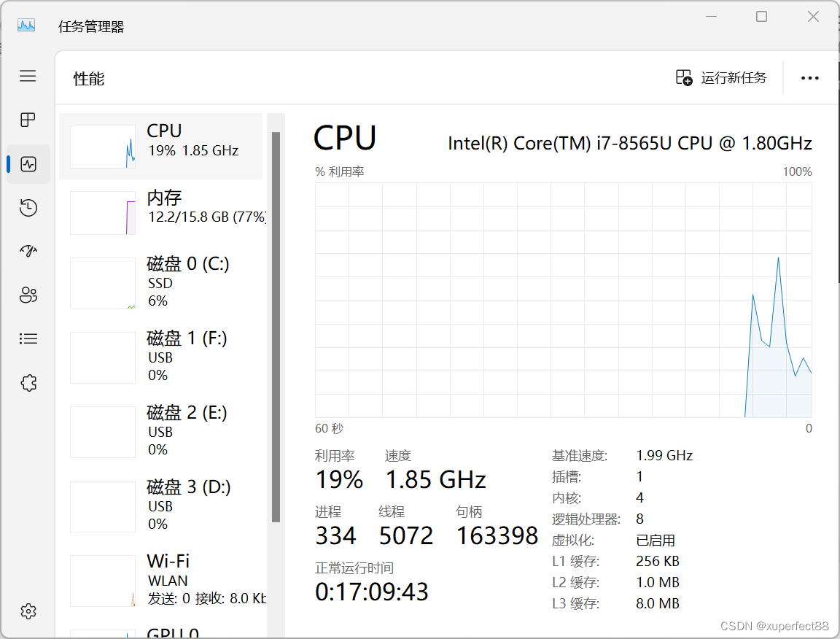This screenshot has width=840, height=639.
Task: Select 磁盘 3 (D:) USB item
Action: (160, 506)
